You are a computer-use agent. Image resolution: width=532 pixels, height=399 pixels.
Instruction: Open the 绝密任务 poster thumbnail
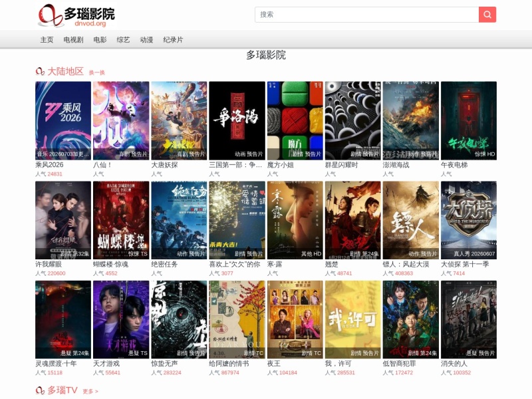point(179,220)
